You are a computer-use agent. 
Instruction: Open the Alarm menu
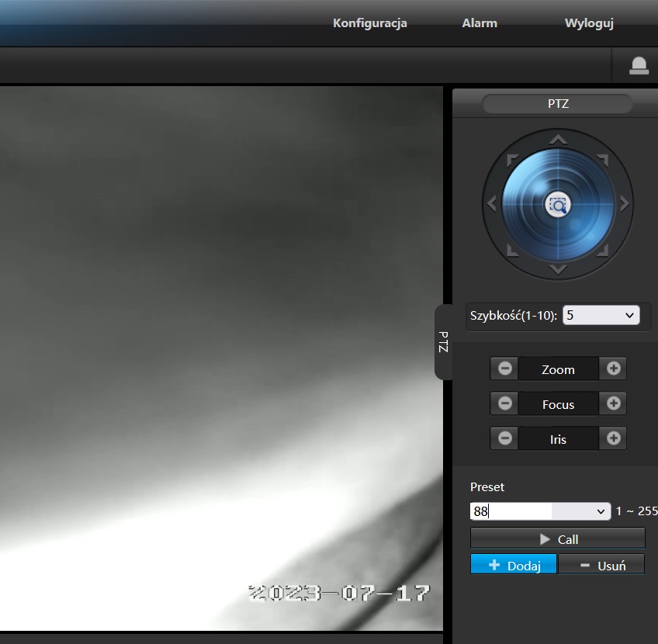point(480,23)
